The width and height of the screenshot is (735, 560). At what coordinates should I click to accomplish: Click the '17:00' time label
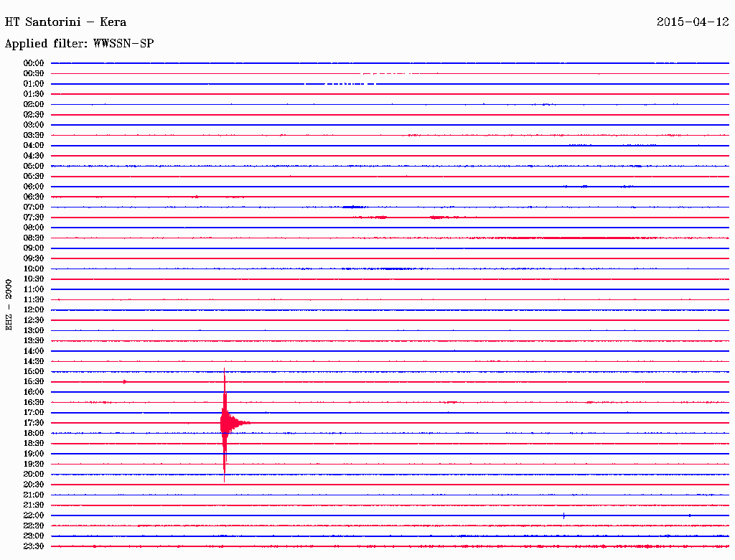click(34, 412)
